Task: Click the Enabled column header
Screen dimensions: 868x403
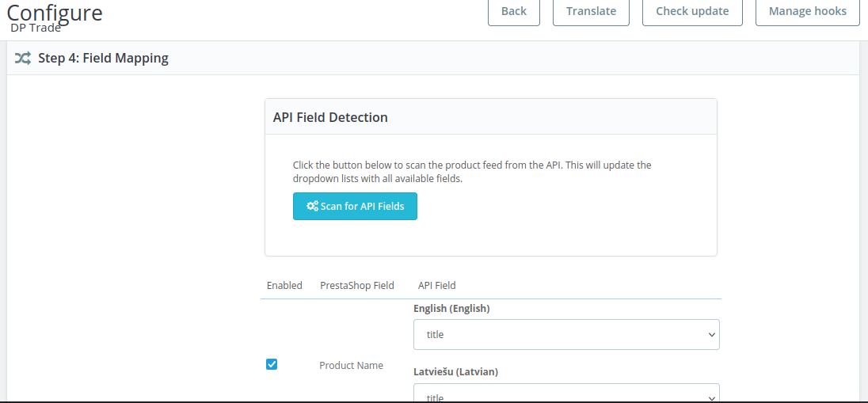Action: coord(284,285)
